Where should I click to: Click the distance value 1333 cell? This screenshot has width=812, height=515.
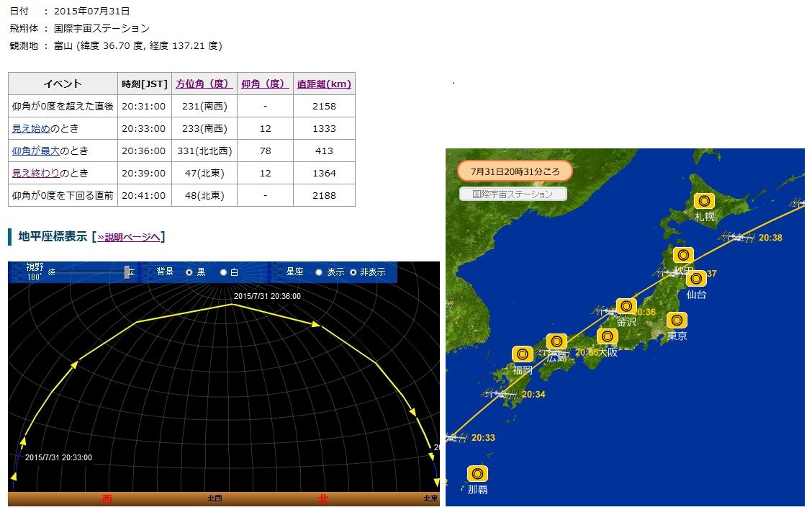pos(324,128)
